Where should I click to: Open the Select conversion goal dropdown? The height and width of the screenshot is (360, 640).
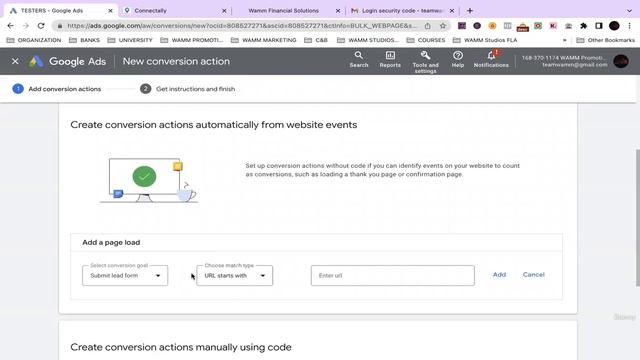[x=125, y=276]
